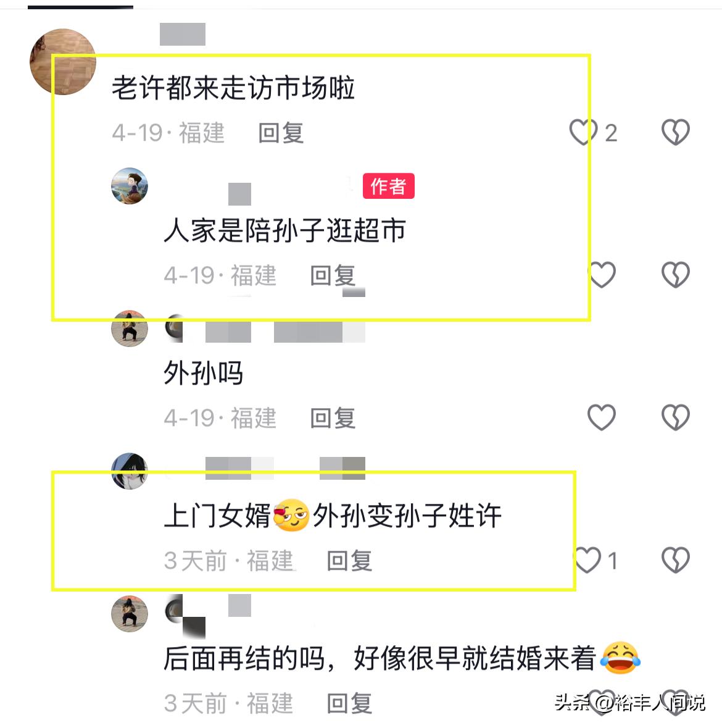Dislike the comment '老许都来走访市场啦'

coord(675,132)
